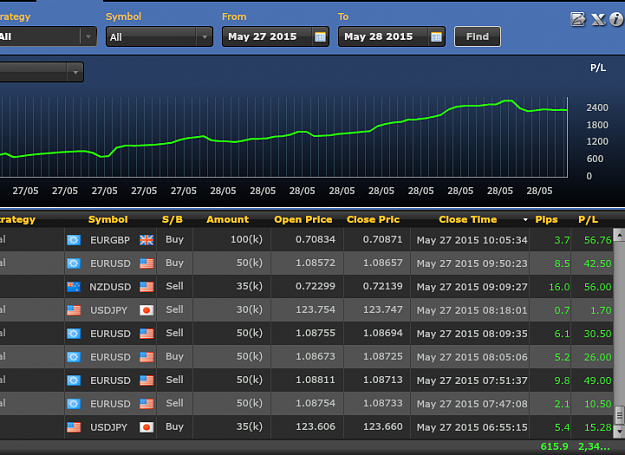Click the New Zealand flag in NZDUSD row
The height and width of the screenshot is (455, 625).
(x=74, y=286)
